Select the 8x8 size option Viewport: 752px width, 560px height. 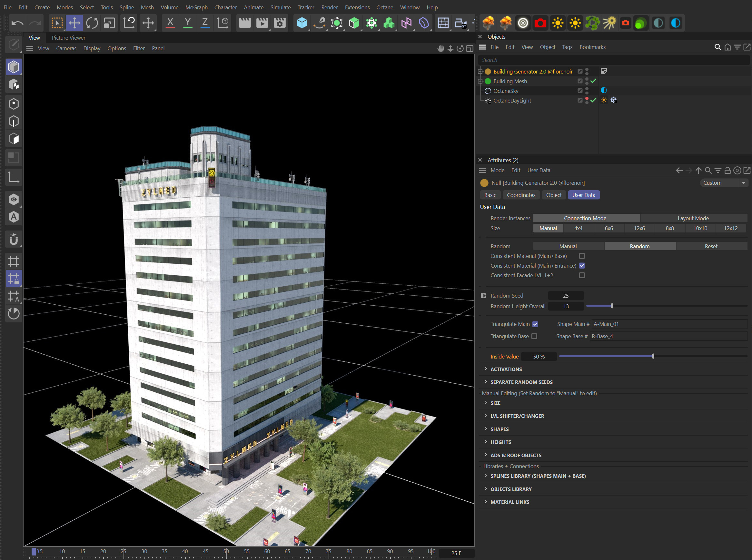coord(670,228)
